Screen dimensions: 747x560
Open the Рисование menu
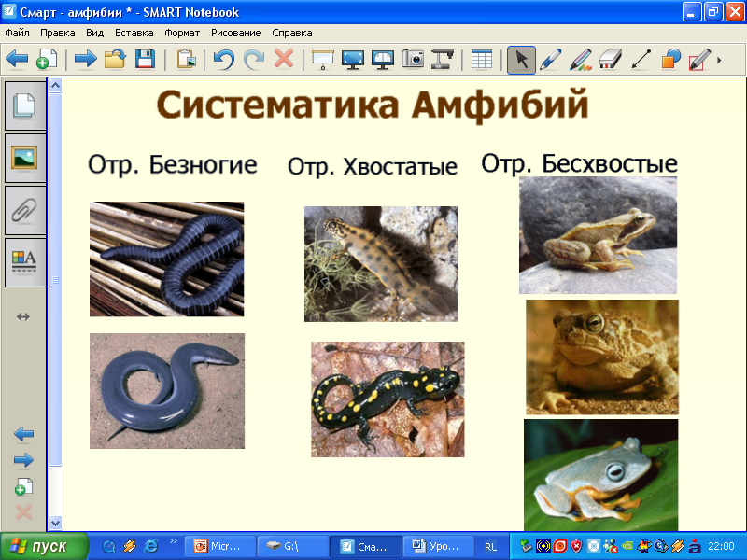click(236, 33)
